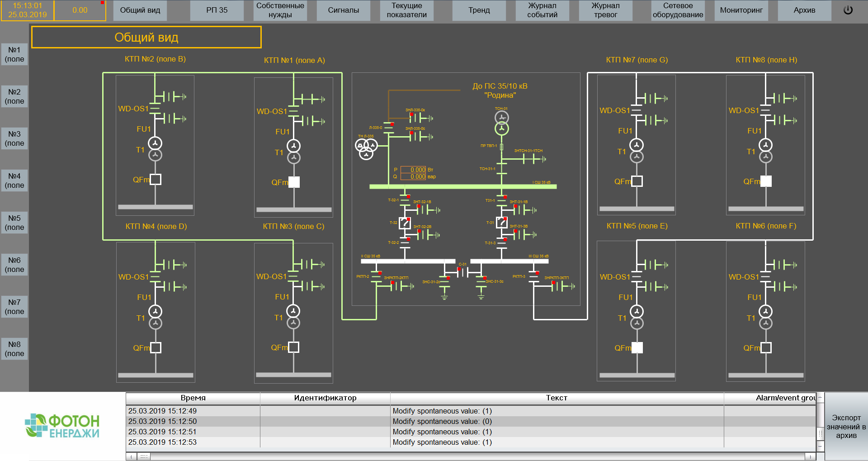Open field №5 from left sidebar
This screenshot has width=868, height=461.
point(14,223)
